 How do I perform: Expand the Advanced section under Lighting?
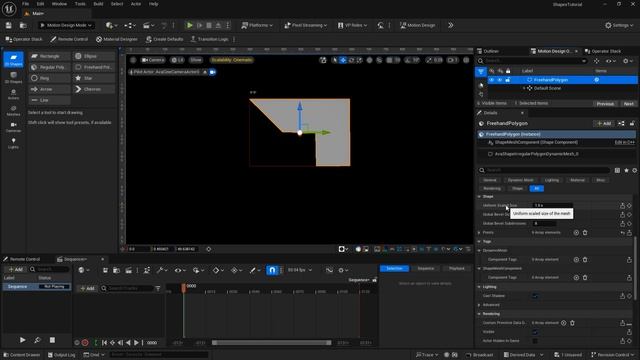[480, 305]
